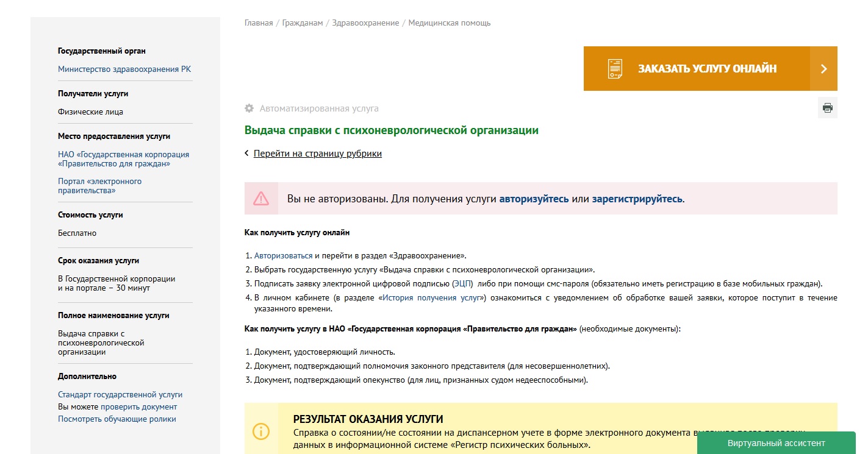This screenshot has height=454, width=868.
Task: Click Срок оказания услуги heading
Action: click(x=99, y=261)
